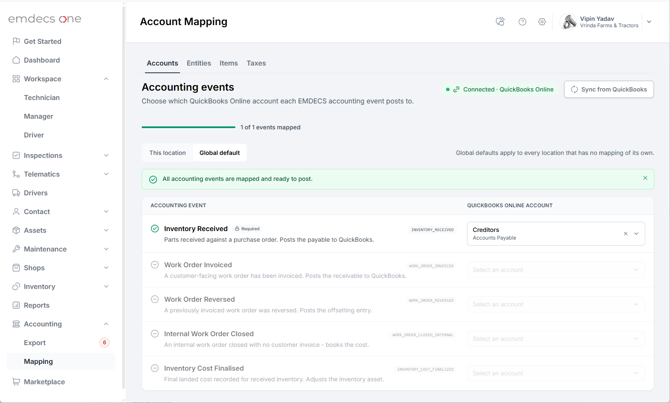Click the Inventory icon in sidebar
Image resolution: width=670 pixels, height=403 pixels.
tap(16, 286)
